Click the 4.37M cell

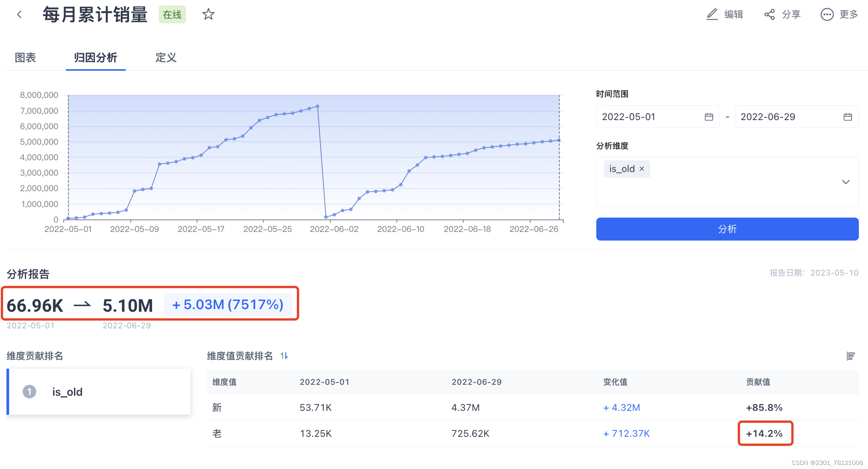[x=466, y=407]
